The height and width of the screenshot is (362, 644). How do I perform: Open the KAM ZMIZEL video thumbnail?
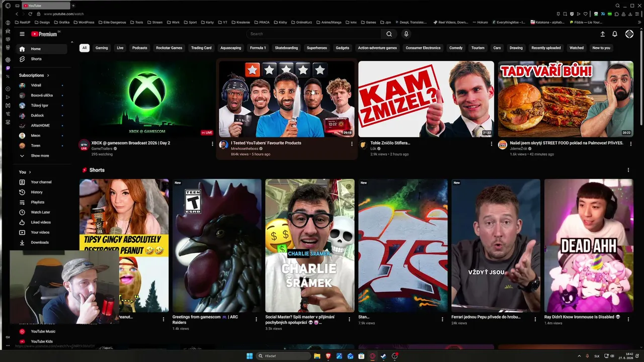426,99
